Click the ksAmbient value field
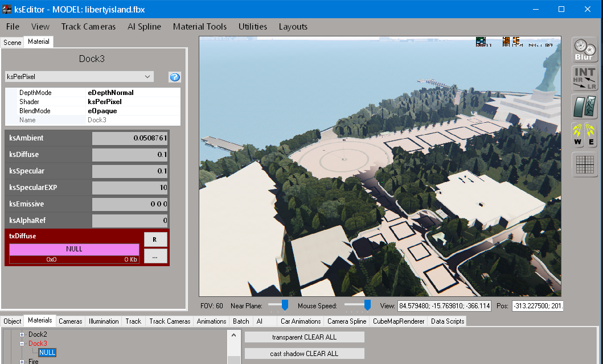This screenshot has height=364, width=603. click(130, 138)
